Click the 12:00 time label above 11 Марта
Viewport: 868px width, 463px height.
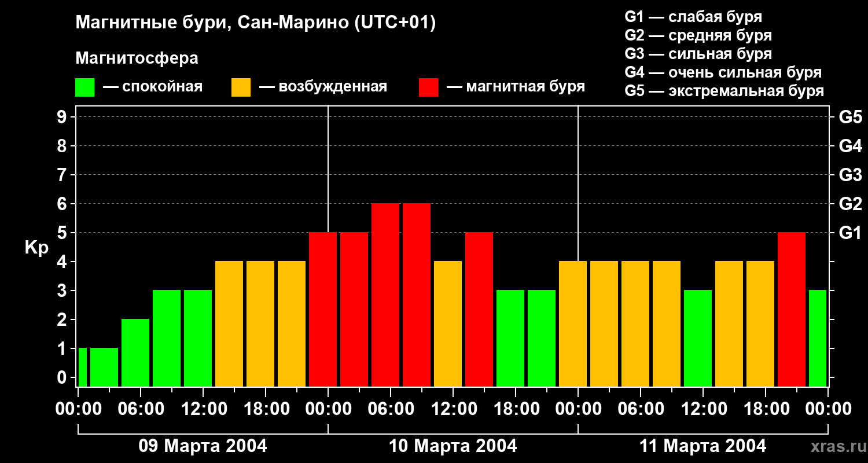(703, 409)
